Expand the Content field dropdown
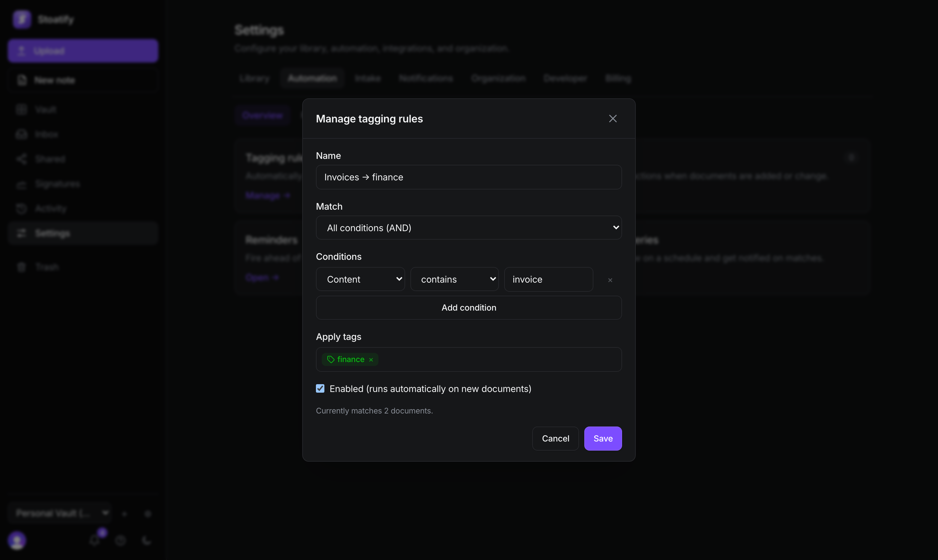This screenshot has width=938, height=560. [x=361, y=279]
